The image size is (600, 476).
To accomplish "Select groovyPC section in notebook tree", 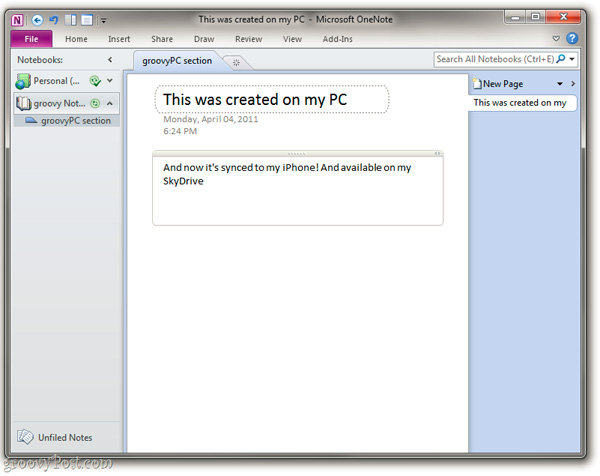I will 67,121.
